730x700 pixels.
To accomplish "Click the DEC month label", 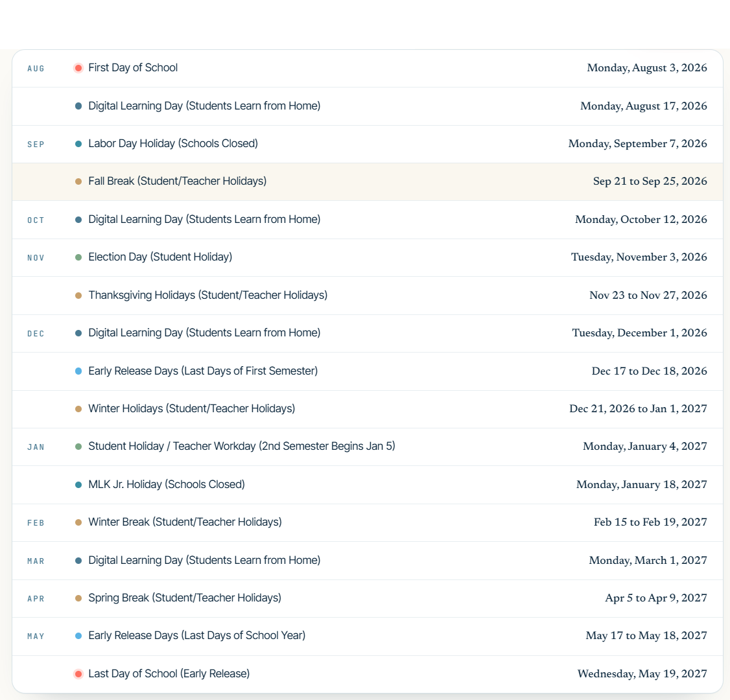I will pos(36,334).
